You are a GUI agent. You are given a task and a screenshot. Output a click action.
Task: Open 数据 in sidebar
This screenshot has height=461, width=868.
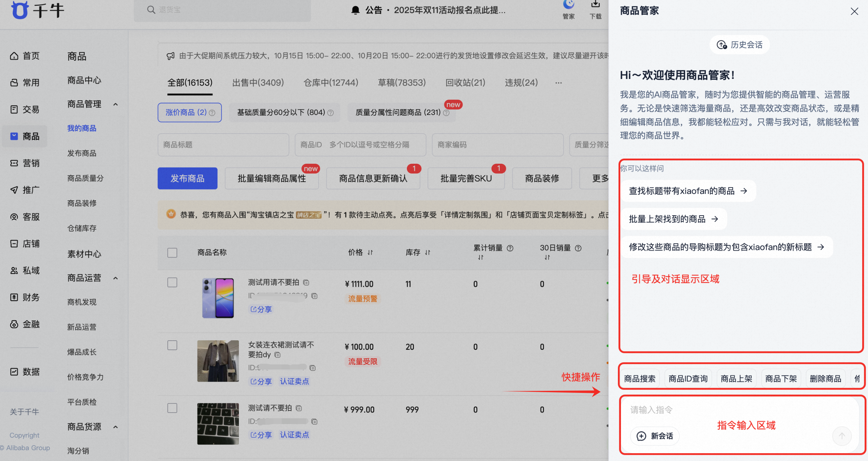(25, 372)
